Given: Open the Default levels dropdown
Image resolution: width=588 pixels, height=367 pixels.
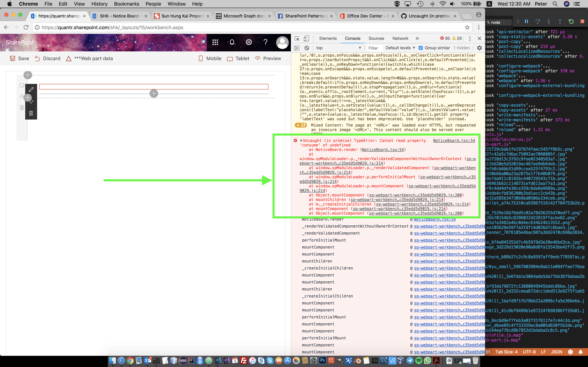Looking at the screenshot, I should 400,48.
